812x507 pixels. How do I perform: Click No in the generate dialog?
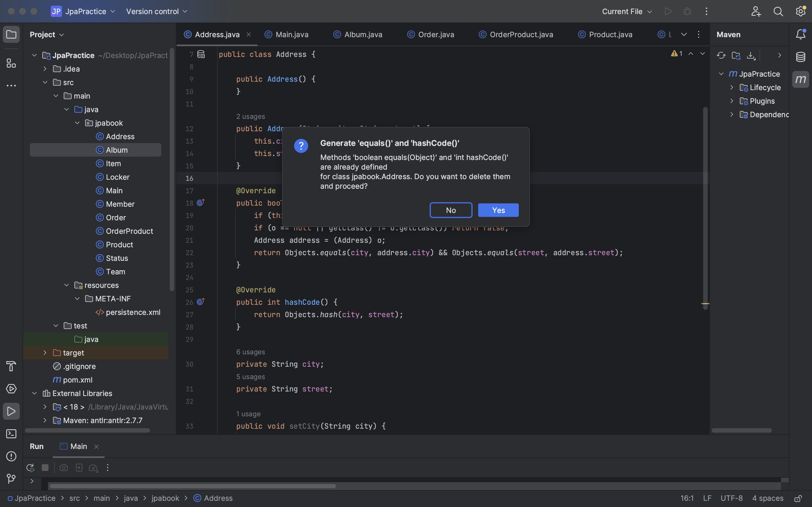(x=451, y=210)
